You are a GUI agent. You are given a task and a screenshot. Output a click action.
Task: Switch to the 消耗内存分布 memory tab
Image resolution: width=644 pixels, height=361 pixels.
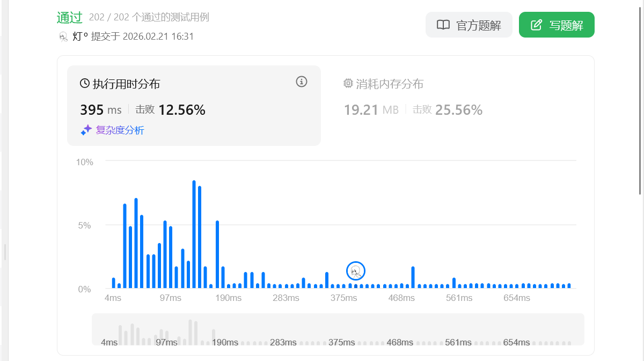(390, 84)
